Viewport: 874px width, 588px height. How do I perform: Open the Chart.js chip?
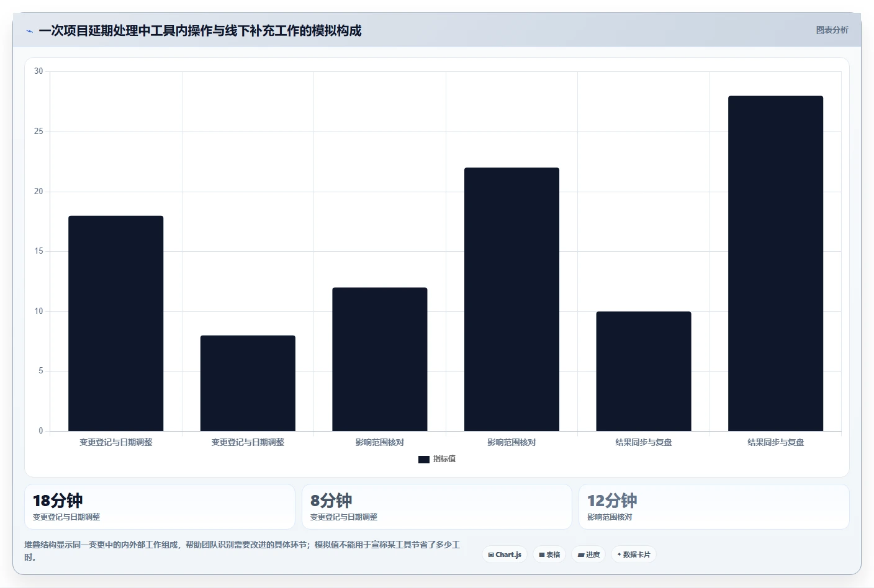pos(505,555)
